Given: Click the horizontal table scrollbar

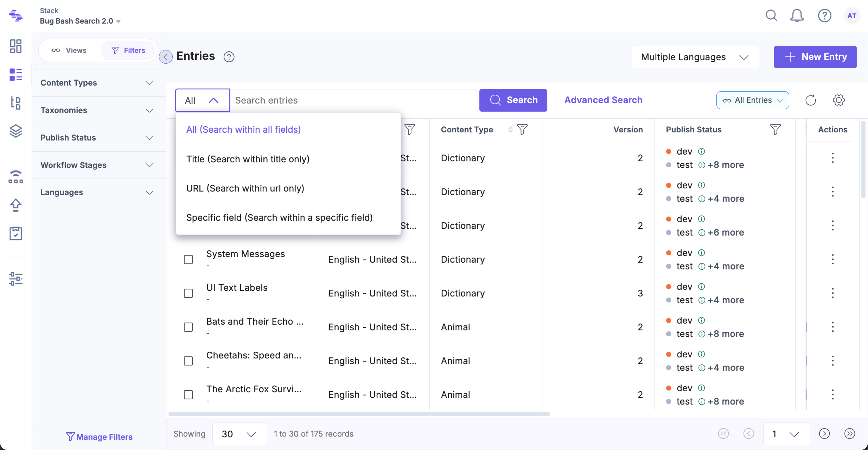Looking at the screenshot, I should pyautogui.click(x=359, y=414).
